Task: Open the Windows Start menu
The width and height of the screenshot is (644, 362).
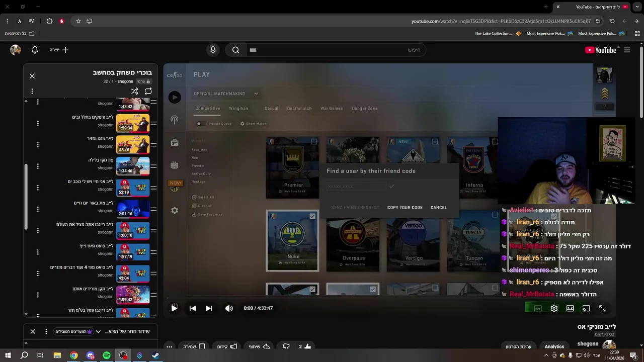Action: click(8, 355)
